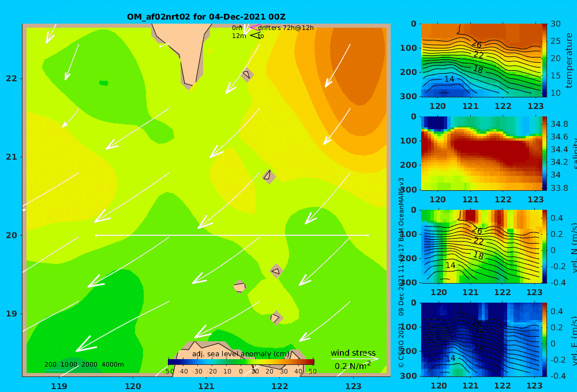Click the 14 contour label in temperature panel
Image resolution: width=577 pixels, height=392 pixels.
coord(449,79)
